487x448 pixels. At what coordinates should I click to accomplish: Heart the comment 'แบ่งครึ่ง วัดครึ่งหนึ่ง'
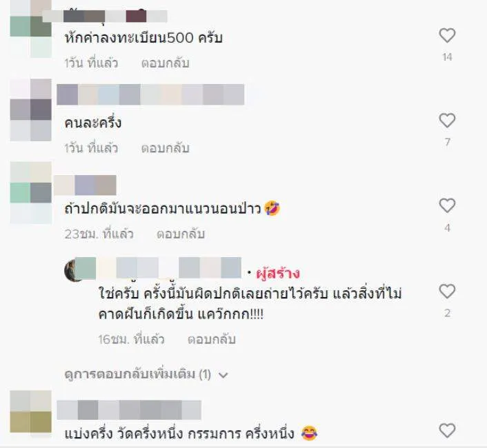(447, 431)
